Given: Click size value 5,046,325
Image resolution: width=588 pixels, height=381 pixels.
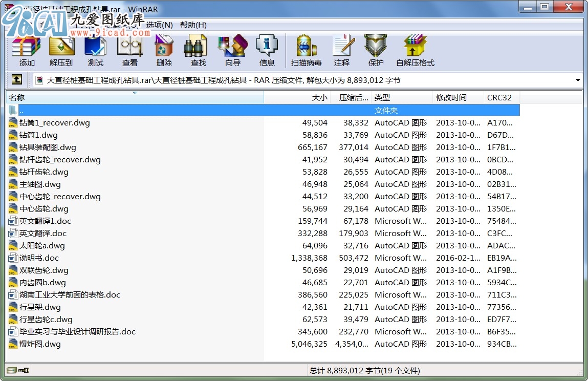Looking at the screenshot, I should point(309,344).
